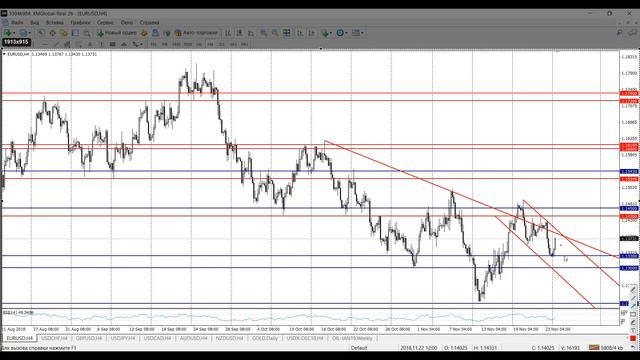Screen dimensions: 640x360
Task: Open the Periods clock icon
Action: click(x=340, y=33)
